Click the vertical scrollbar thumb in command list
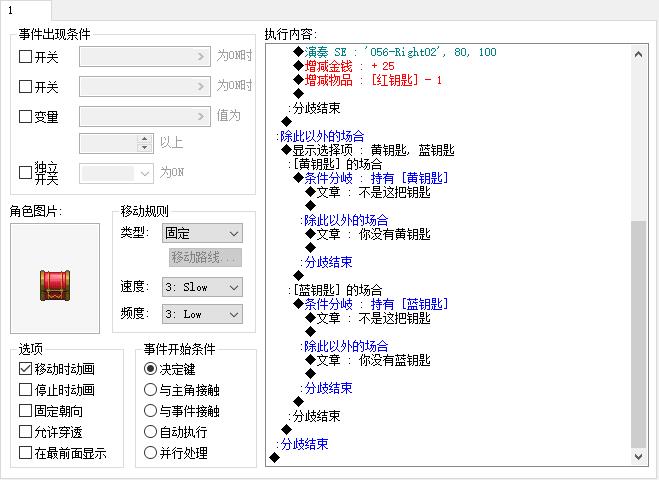This screenshot has height=480, width=659. [x=638, y=334]
